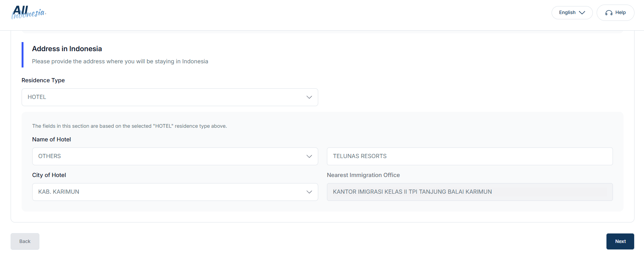Click the Residence Type label

[43, 80]
